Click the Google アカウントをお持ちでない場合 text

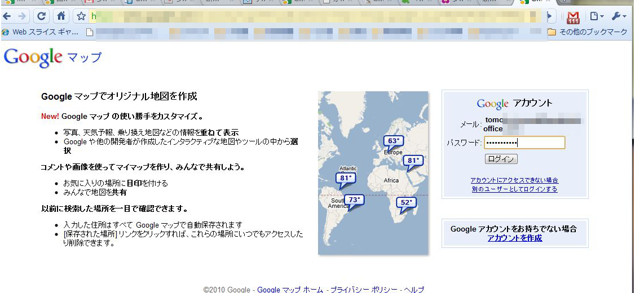(x=514, y=229)
